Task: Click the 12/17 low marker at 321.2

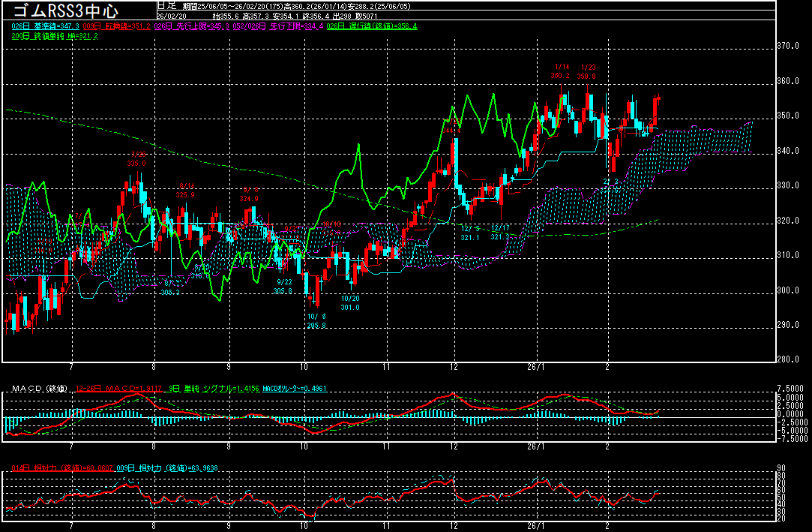Action: (500, 232)
